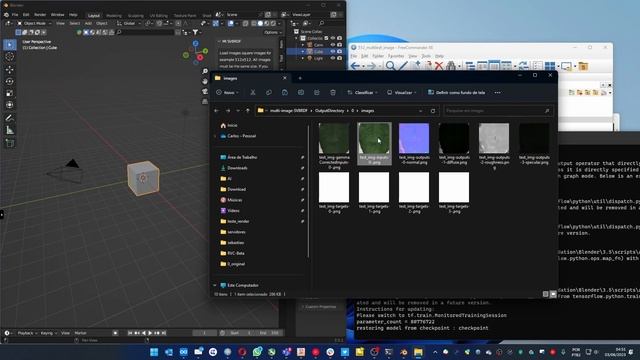
Task: Toggle camera view icon in Blender viewport
Action: click(x=205, y=91)
